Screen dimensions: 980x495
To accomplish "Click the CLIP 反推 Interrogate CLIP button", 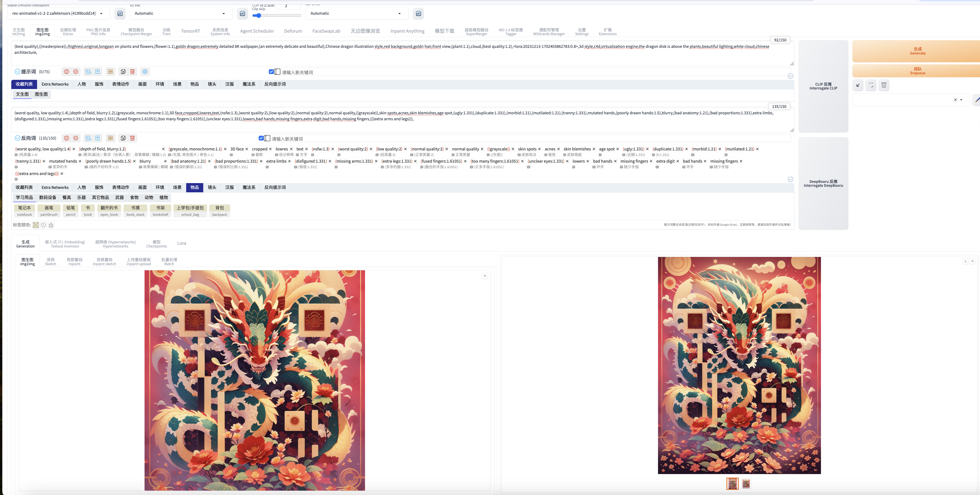I will [x=823, y=86].
